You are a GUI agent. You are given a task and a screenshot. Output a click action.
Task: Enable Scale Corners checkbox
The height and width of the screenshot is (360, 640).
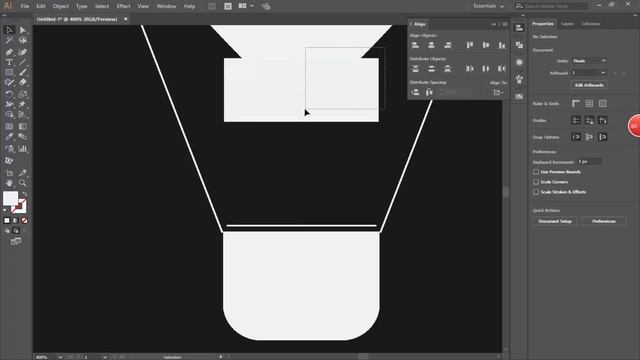pyautogui.click(x=536, y=182)
